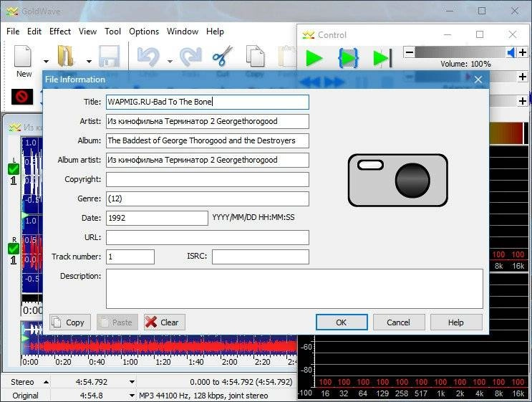
Task: Click the third-row plus button in Control
Action: pyautogui.click(x=523, y=101)
